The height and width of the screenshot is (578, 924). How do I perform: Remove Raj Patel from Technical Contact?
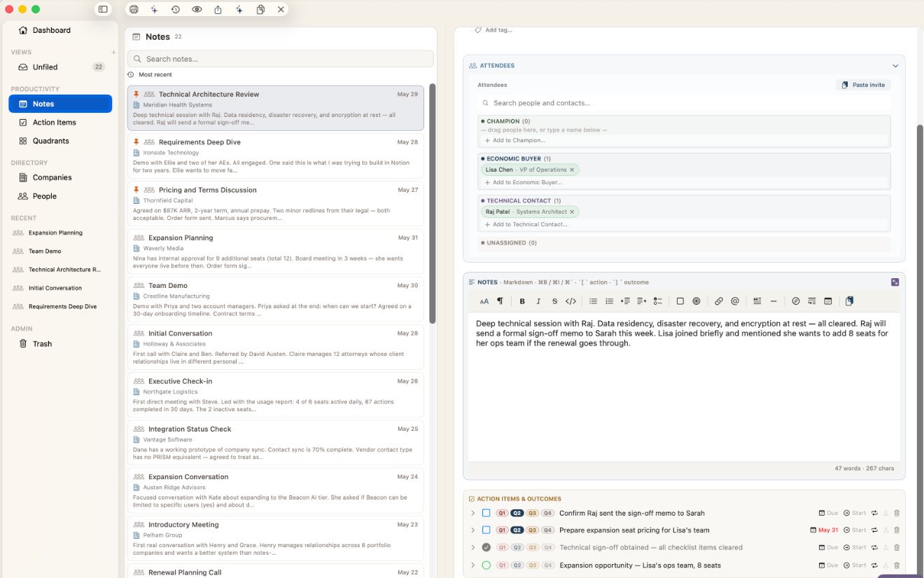(572, 212)
